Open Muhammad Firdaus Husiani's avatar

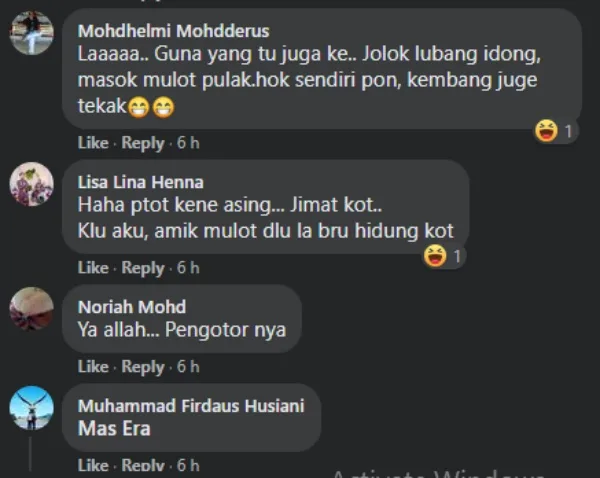click(31, 408)
